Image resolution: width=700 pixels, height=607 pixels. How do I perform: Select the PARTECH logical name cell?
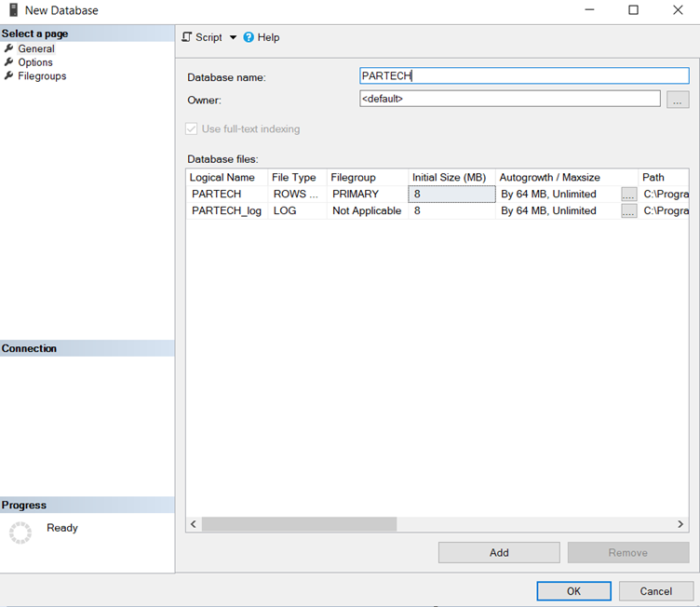coord(227,195)
